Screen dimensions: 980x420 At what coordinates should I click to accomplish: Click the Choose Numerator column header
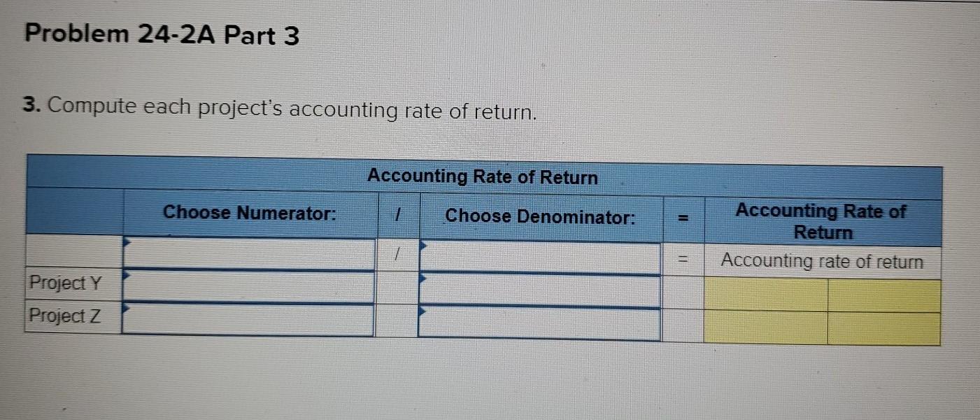250,212
